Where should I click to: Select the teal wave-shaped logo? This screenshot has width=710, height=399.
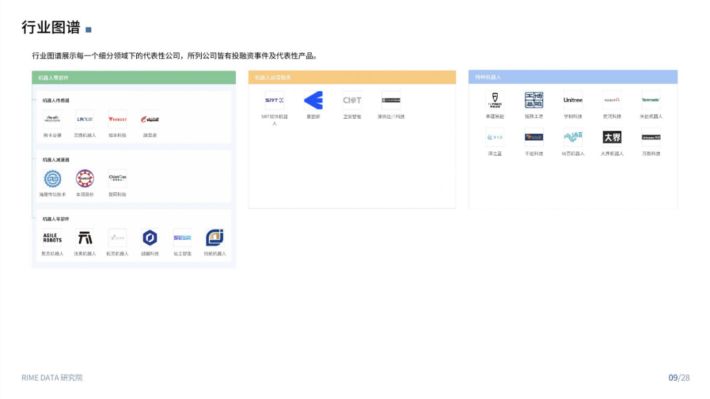pyautogui.click(x=573, y=137)
